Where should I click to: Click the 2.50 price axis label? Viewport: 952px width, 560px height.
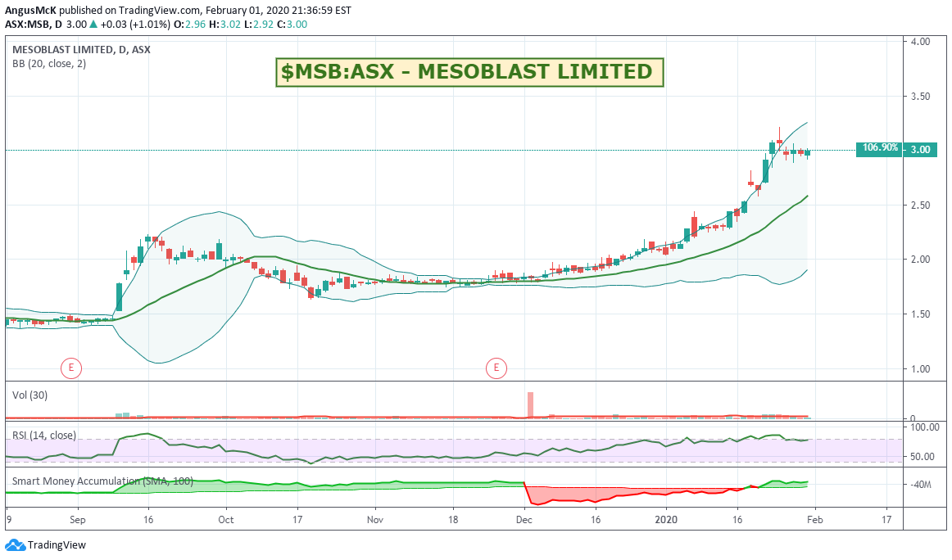pyautogui.click(x=920, y=205)
